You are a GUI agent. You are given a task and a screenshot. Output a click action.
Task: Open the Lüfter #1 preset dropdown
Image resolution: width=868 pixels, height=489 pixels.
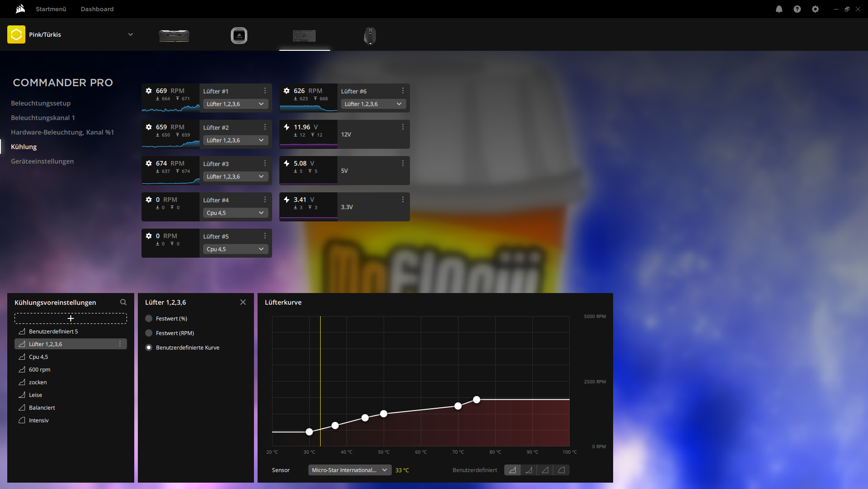click(236, 104)
